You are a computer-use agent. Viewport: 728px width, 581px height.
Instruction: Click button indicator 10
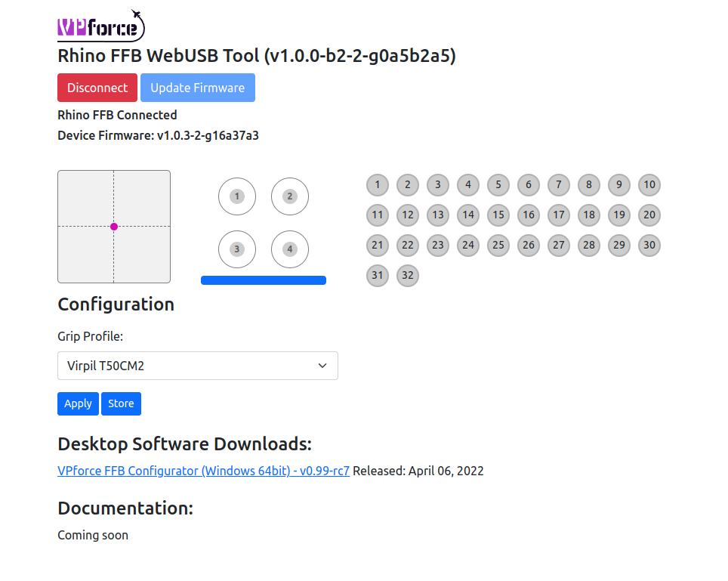(x=649, y=185)
